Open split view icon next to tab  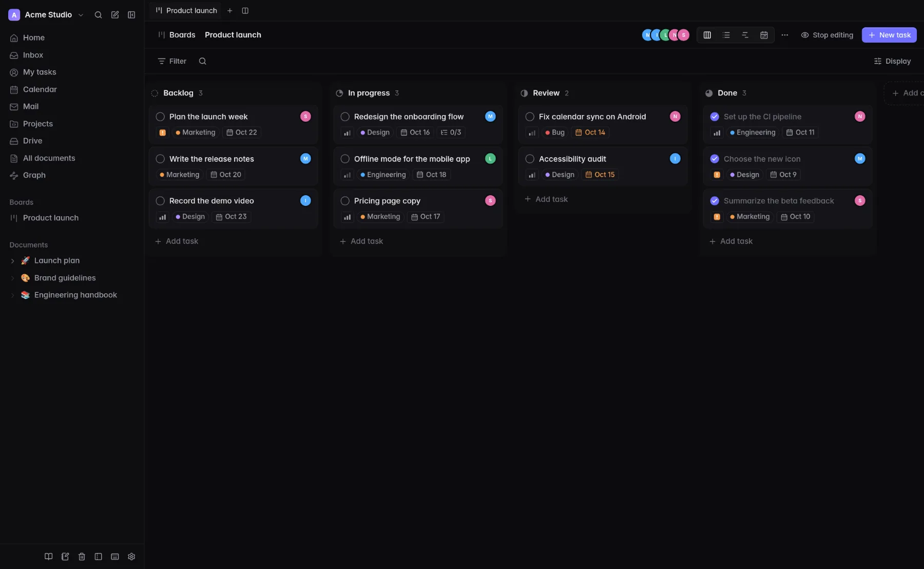[x=245, y=11]
